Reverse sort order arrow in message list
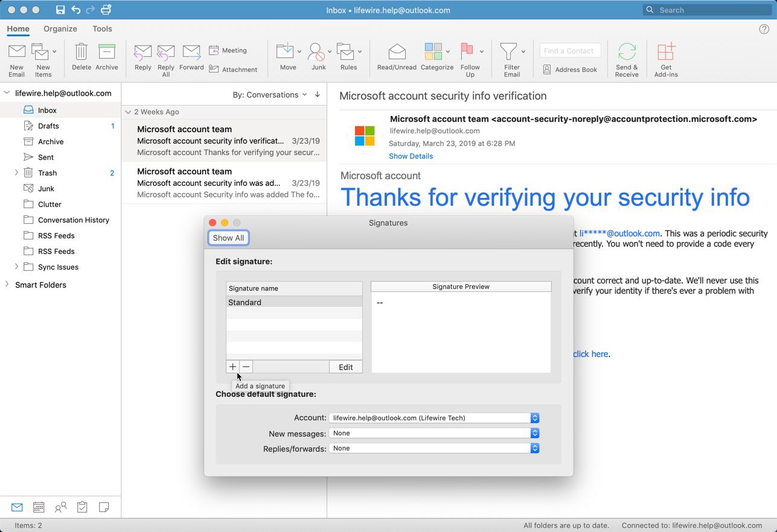777x532 pixels. pyautogui.click(x=318, y=95)
